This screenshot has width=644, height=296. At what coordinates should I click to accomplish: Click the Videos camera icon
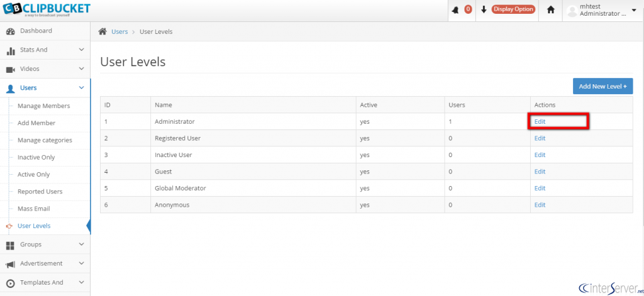(11, 69)
